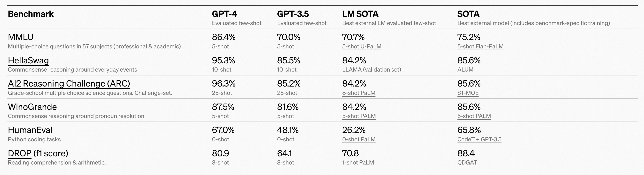The image size is (644, 175).
Task: Open the 5-shot U-PaLM reference
Action: (x=362, y=46)
